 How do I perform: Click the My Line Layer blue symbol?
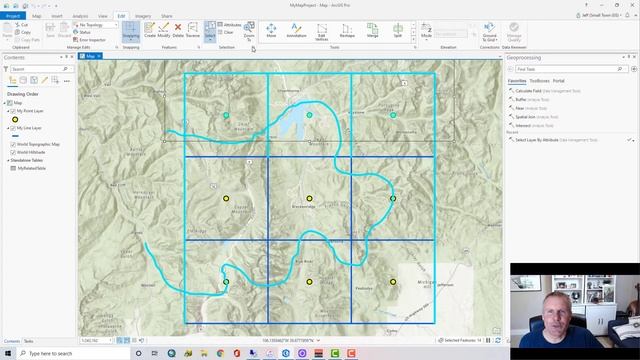(x=15, y=136)
